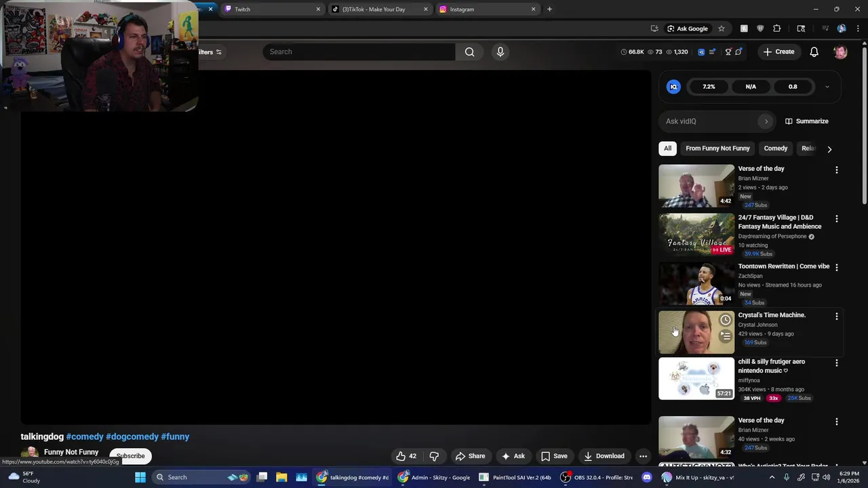Open vidIQ list icon in stats bar
Image resolution: width=868 pixels, height=488 pixels.
tap(712, 52)
